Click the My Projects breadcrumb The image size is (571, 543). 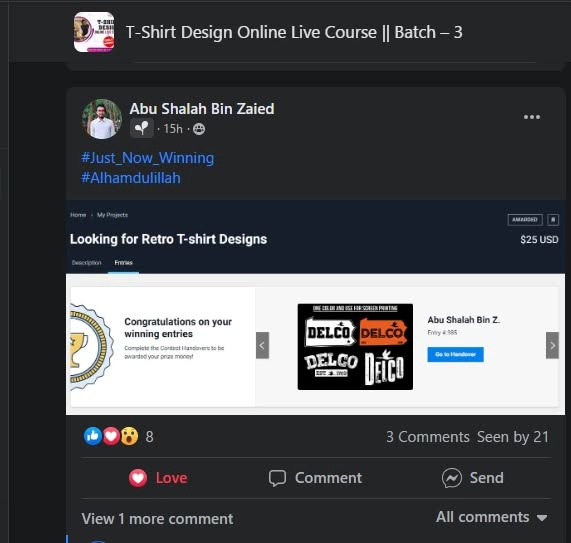pyautogui.click(x=112, y=215)
